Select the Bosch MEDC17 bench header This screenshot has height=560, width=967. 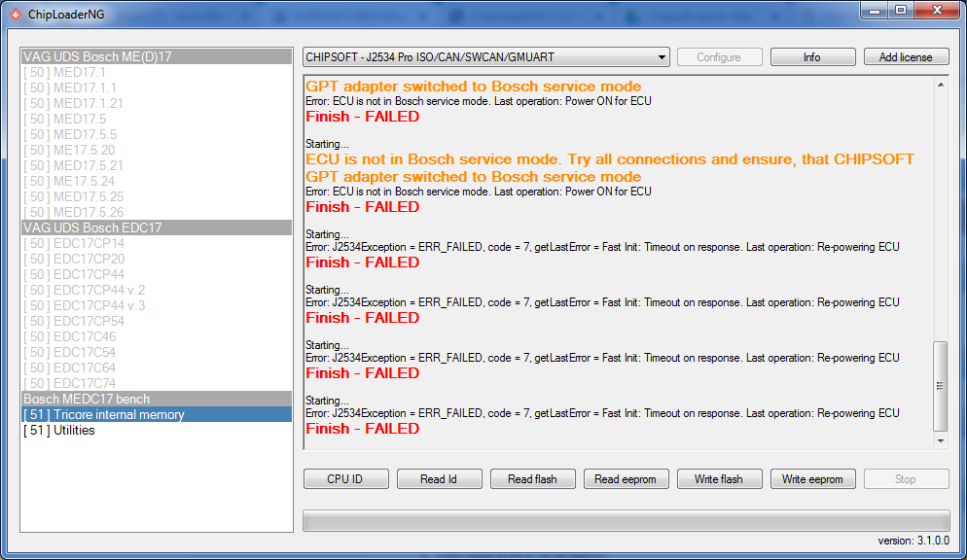coord(156,399)
